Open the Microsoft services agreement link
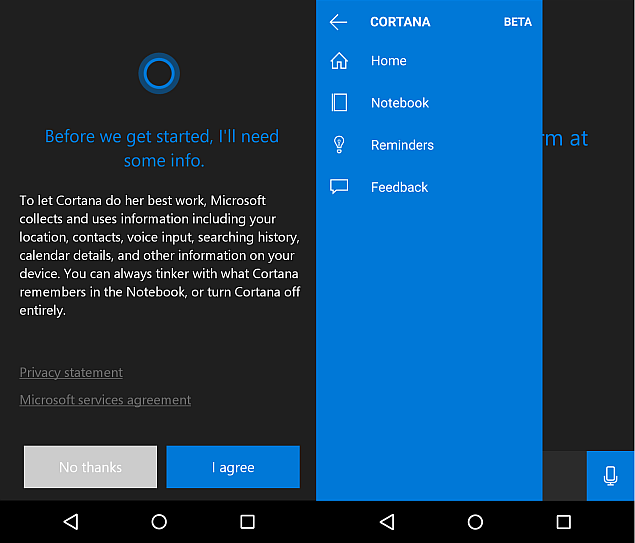Screen dimensions: 635x543 [105, 400]
